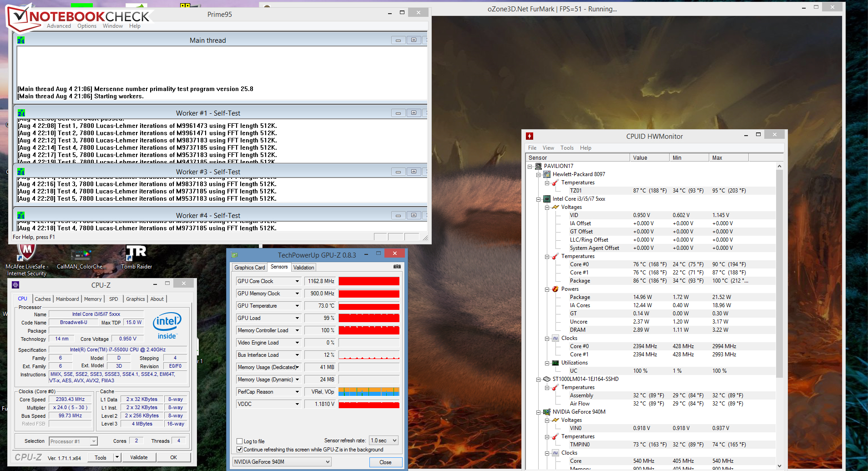
Task: Click the GPU Load red graph bar
Action: tap(369, 318)
